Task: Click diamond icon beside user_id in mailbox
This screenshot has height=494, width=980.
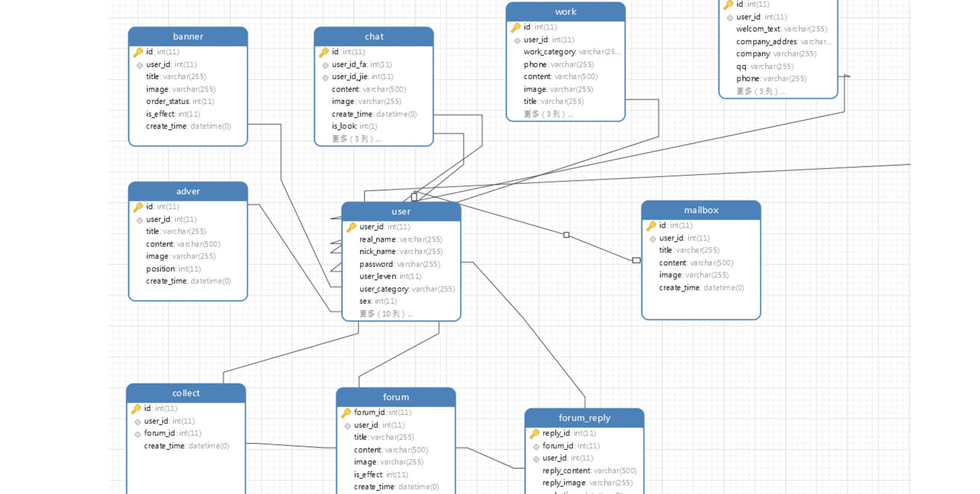Action: 653,239
